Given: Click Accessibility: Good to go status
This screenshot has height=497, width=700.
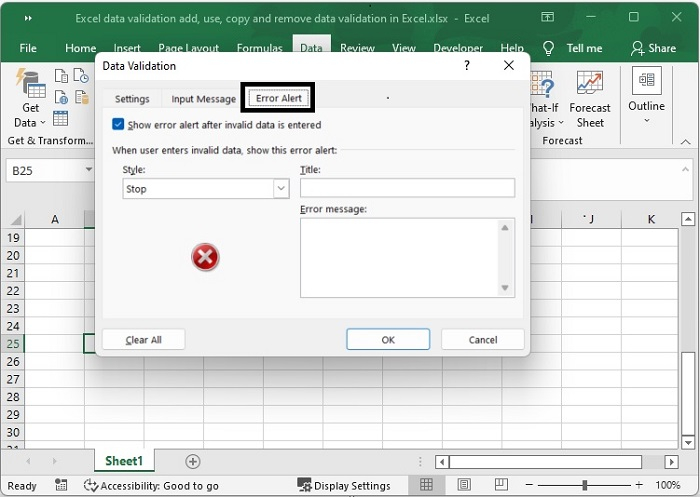Looking at the screenshot, I should tap(151, 485).
